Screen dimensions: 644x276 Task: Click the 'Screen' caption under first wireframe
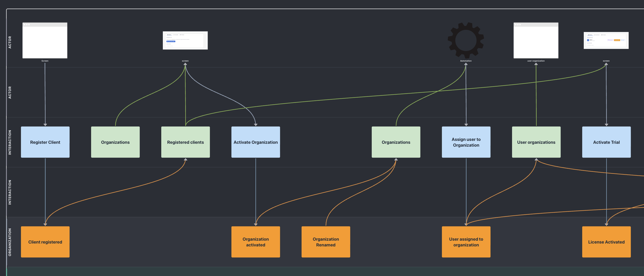(x=45, y=61)
